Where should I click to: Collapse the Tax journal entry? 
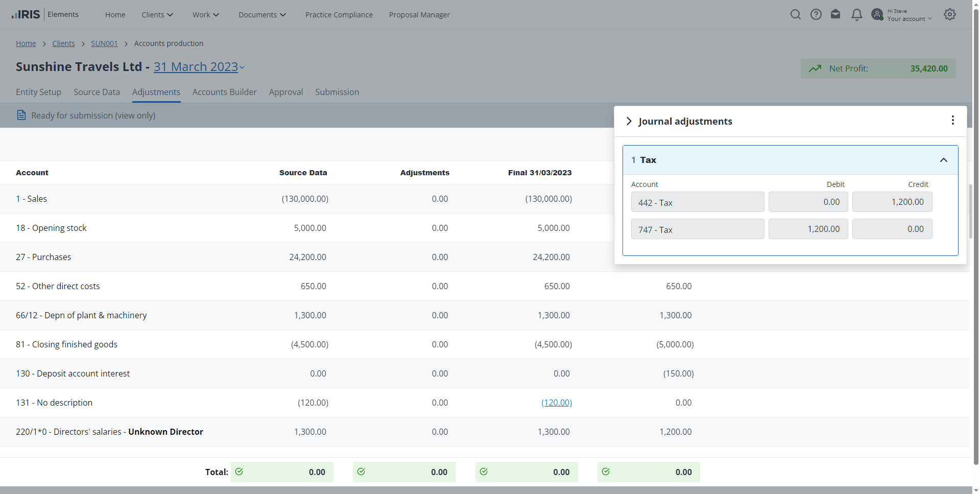click(943, 160)
